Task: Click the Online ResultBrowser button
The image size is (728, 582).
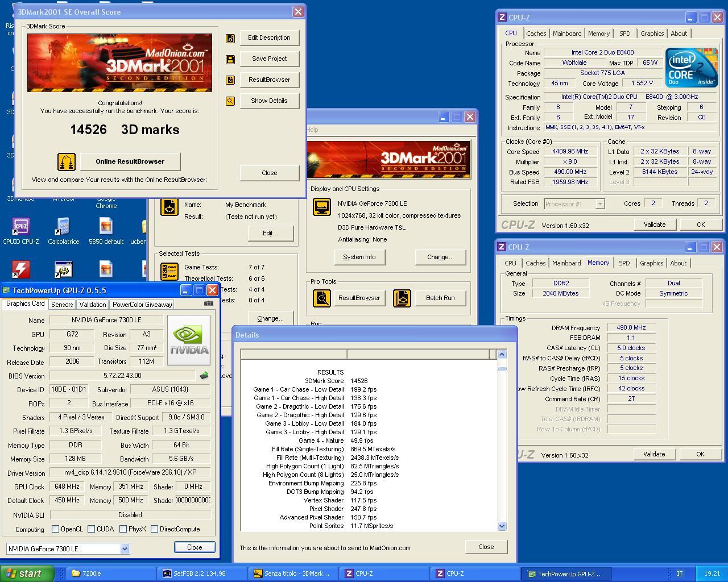Action: (130, 162)
